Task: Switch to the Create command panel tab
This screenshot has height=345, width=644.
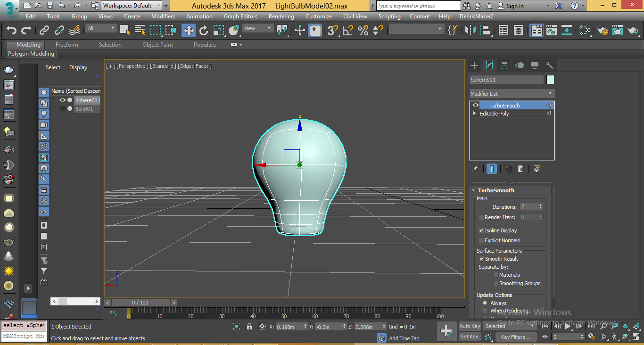Action: (x=474, y=66)
